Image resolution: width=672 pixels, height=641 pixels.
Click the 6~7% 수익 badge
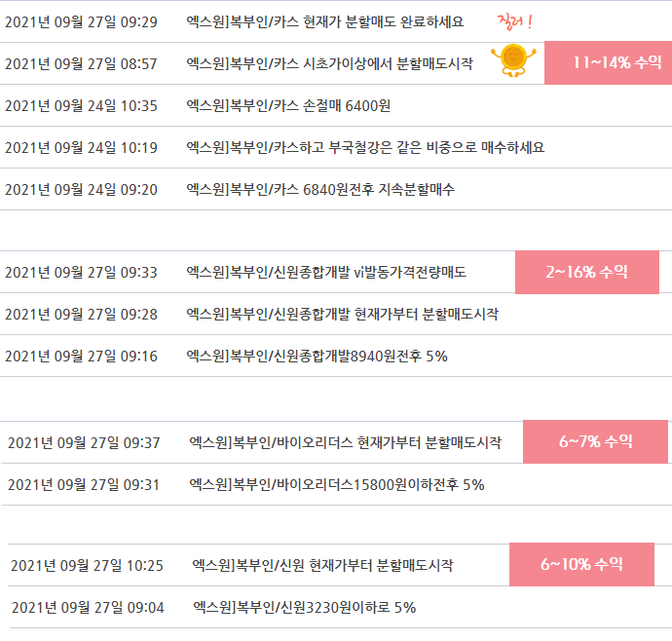coord(595,441)
